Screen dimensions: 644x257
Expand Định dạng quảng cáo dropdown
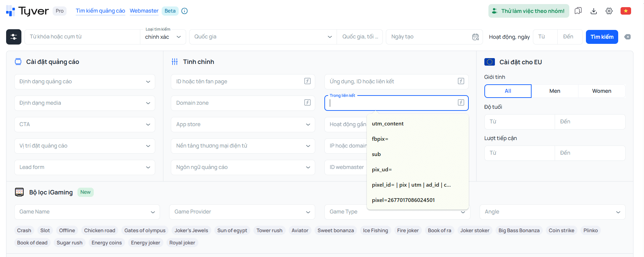[85, 82]
